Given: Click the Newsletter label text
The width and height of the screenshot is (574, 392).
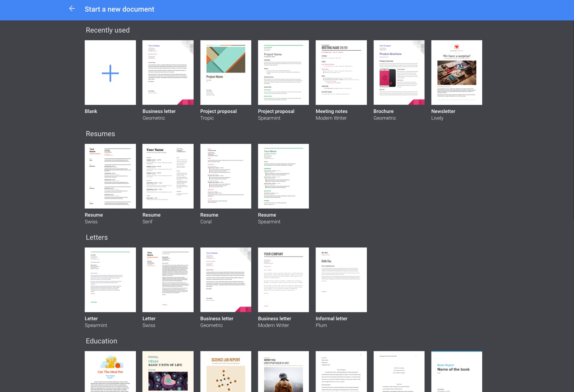Looking at the screenshot, I should tap(443, 111).
